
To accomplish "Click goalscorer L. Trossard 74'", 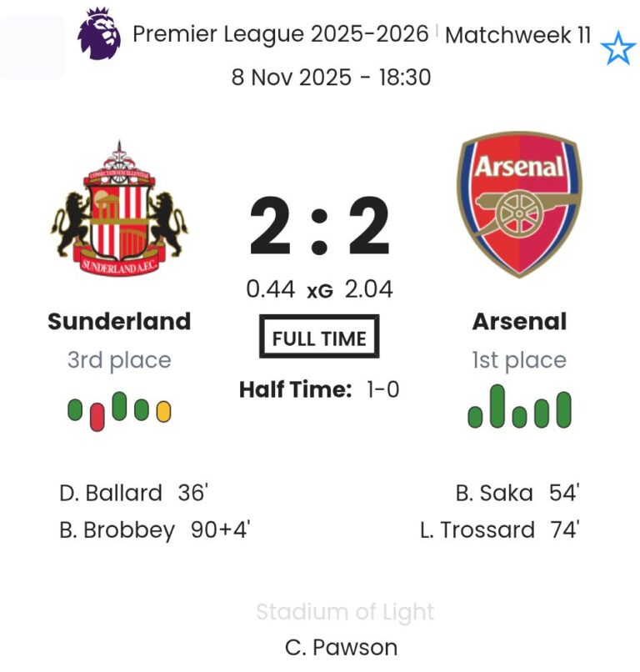I will [499, 530].
